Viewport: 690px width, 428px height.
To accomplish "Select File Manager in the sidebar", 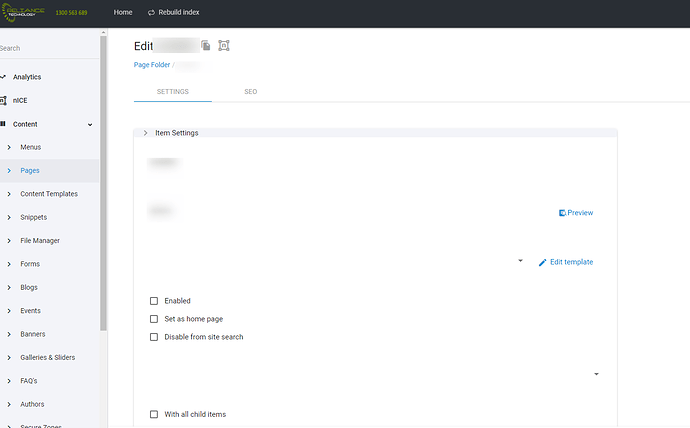I will (40, 241).
